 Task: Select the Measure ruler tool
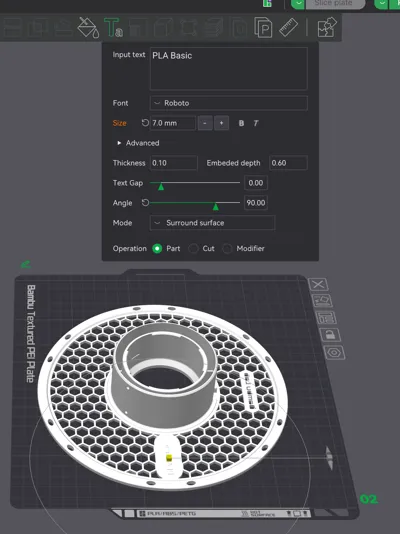point(289,27)
